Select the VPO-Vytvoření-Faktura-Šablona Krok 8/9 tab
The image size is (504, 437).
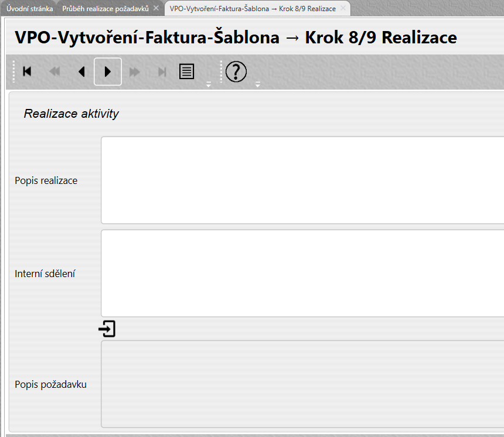252,9
